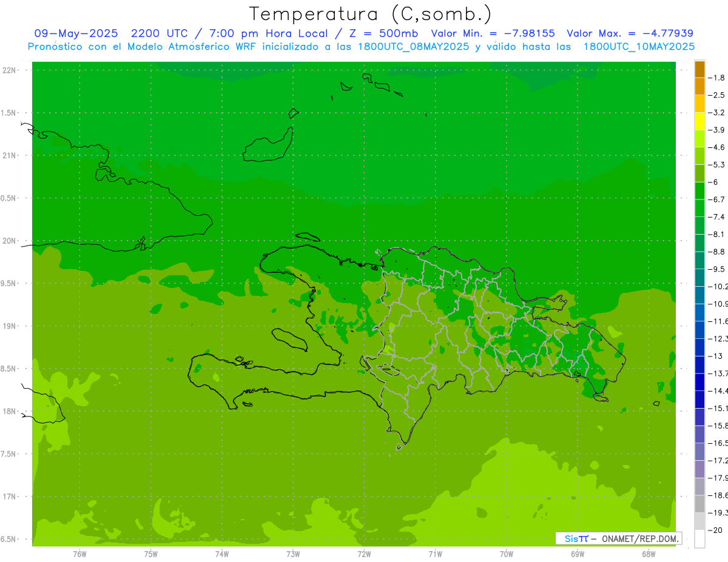Click the '-8.8' color scale label
Image resolution: width=728 pixels, height=562 pixels.
[716, 252]
